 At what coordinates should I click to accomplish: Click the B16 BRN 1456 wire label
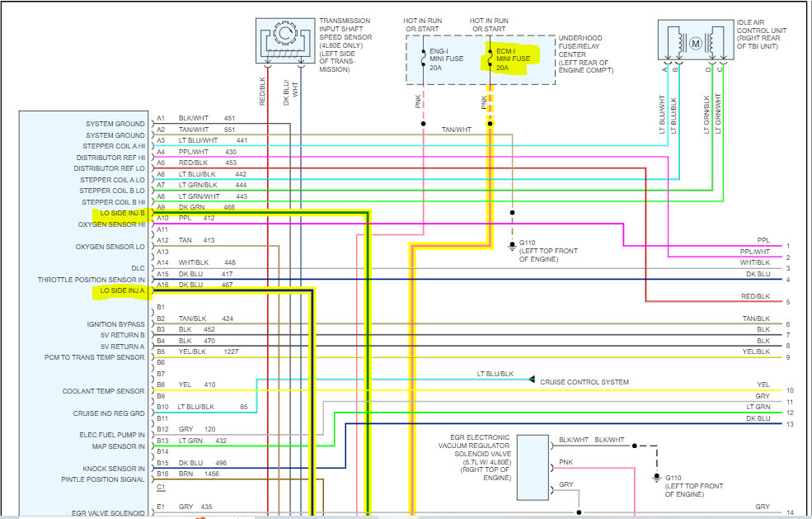(188, 474)
